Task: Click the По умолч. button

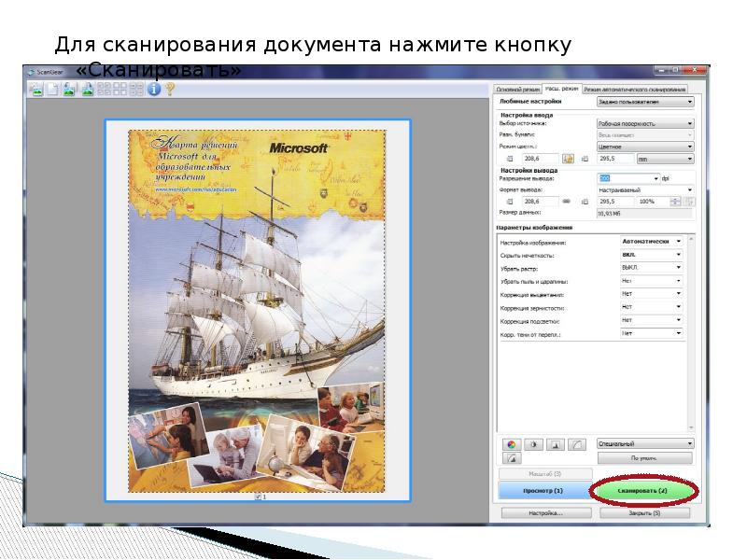Action: click(x=644, y=458)
